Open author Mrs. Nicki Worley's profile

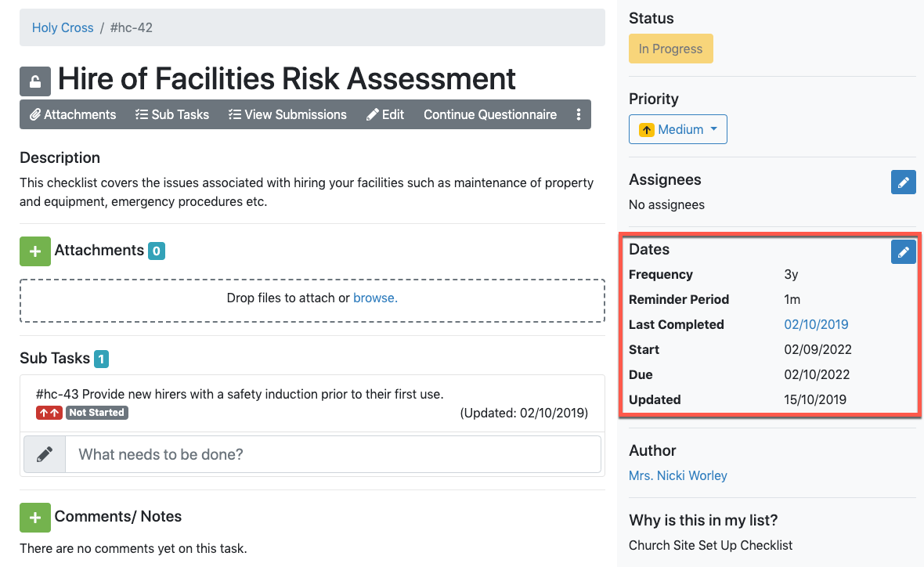678,475
